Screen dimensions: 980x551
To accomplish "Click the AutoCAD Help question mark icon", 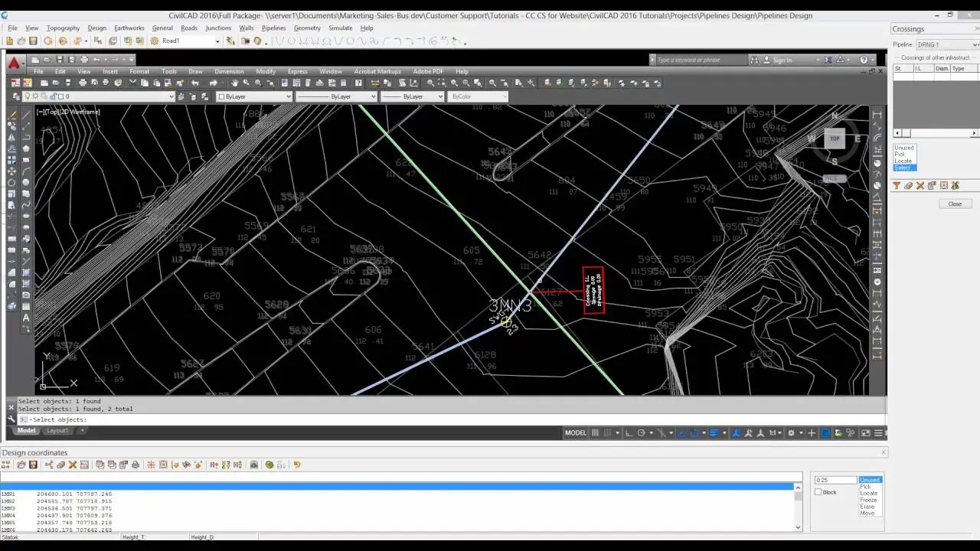I will pyautogui.click(x=864, y=60).
